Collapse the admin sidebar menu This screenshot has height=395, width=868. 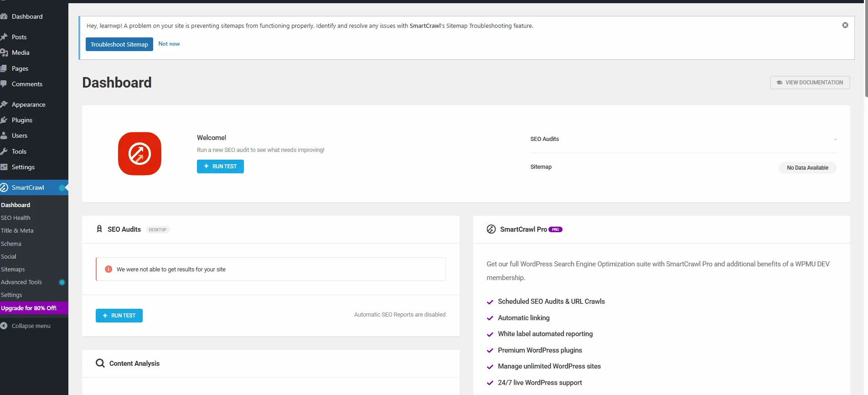click(31, 326)
